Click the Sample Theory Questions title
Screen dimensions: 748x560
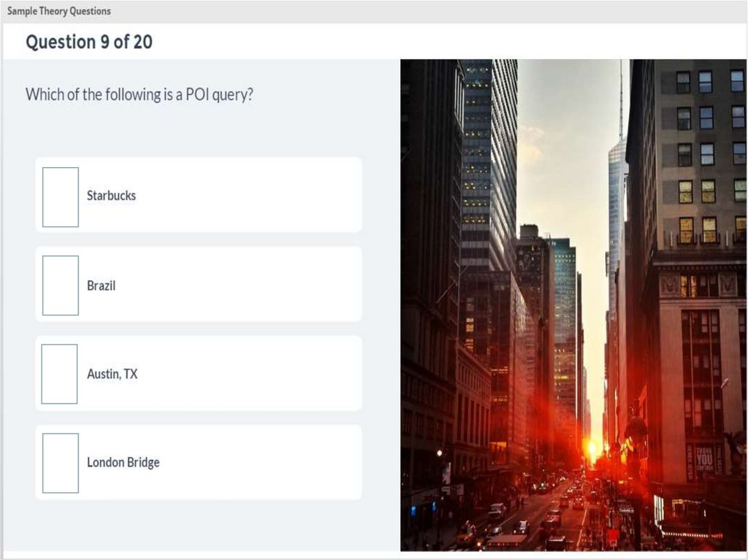coord(58,11)
